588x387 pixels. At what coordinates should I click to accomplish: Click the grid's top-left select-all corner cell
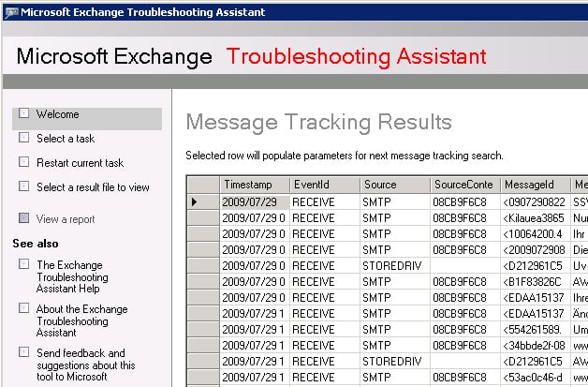click(x=203, y=185)
